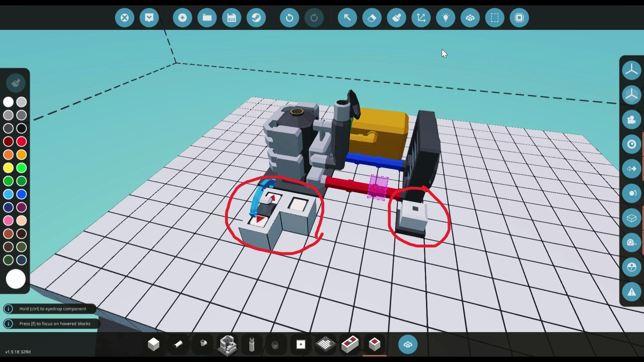
Task: Enable the dashed rectangle area selection tool
Action: coord(495,17)
